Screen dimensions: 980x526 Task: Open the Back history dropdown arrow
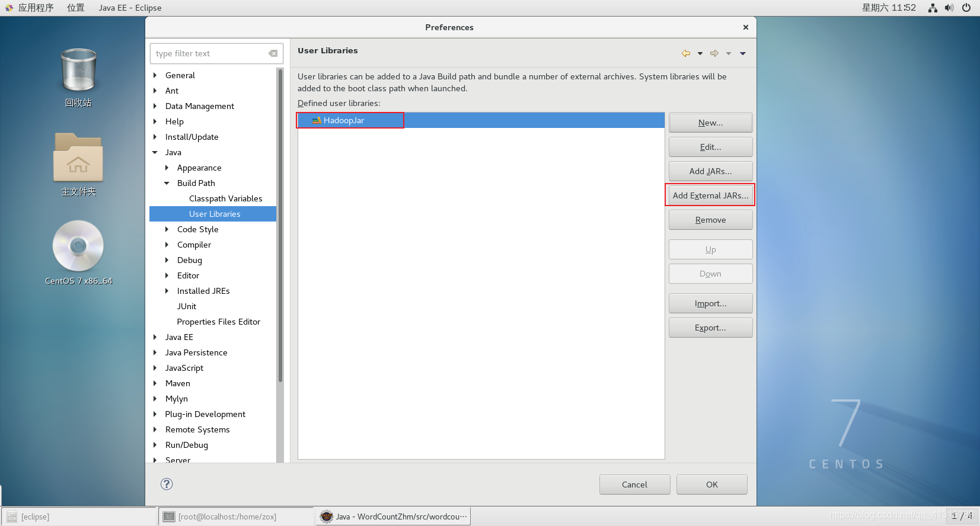click(x=700, y=53)
